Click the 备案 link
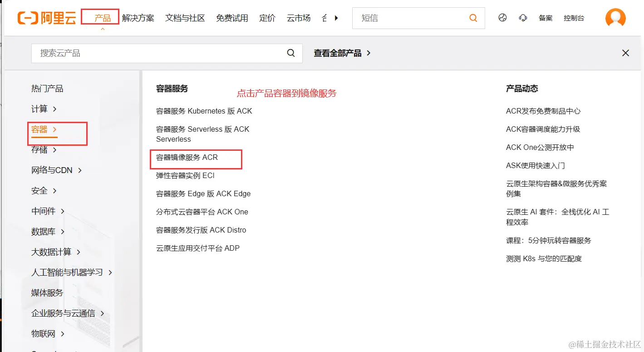644x352 pixels. click(x=546, y=18)
